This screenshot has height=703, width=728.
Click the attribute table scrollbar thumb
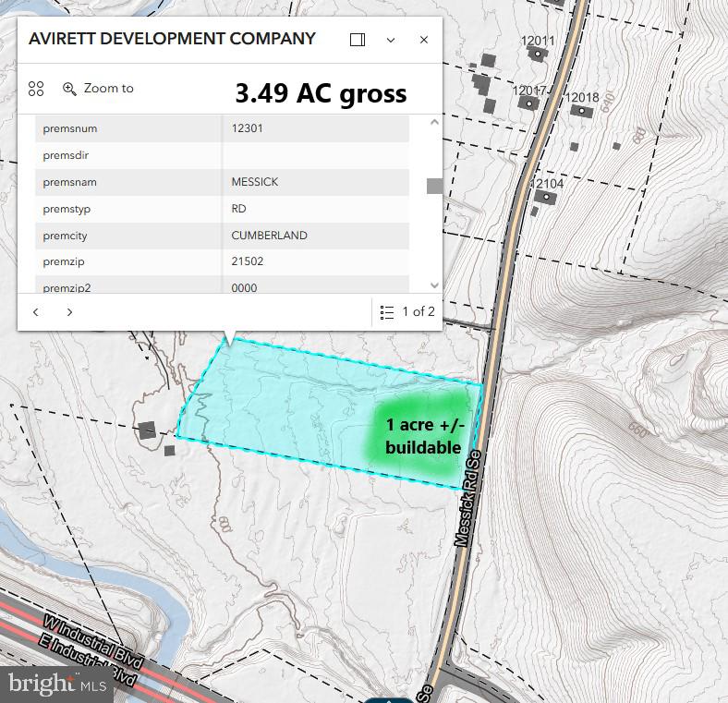[x=434, y=186]
